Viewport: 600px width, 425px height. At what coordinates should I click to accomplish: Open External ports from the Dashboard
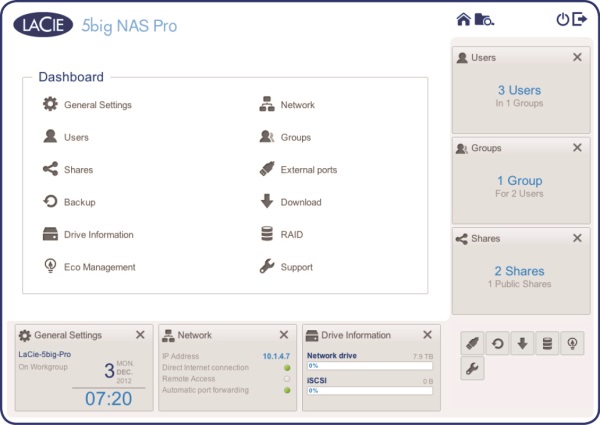click(x=309, y=170)
